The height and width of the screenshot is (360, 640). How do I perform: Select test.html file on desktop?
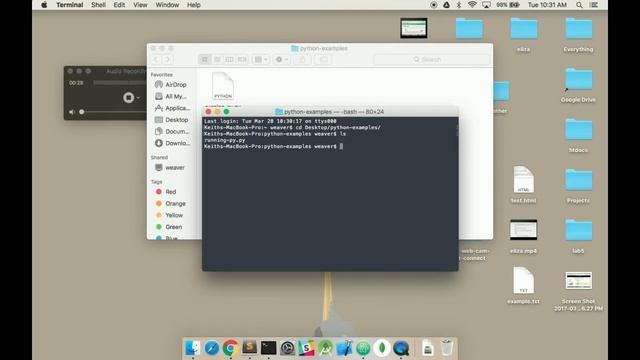524,185
